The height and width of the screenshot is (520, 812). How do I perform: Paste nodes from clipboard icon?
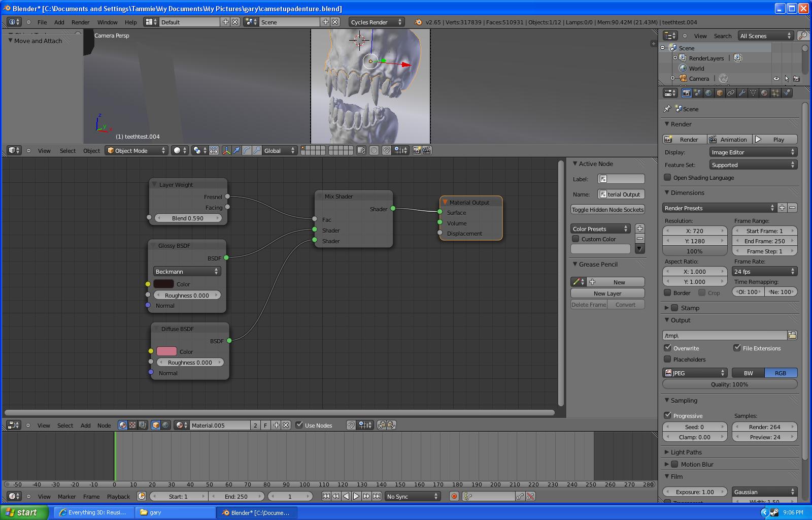(391, 425)
